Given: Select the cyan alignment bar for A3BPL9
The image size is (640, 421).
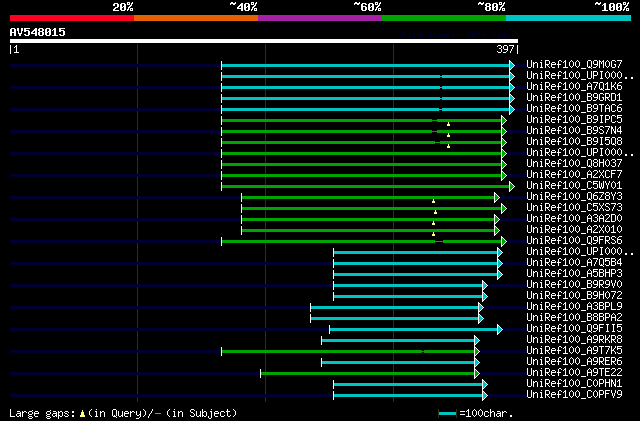Looking at the screenshot, I should coord(397,308).
